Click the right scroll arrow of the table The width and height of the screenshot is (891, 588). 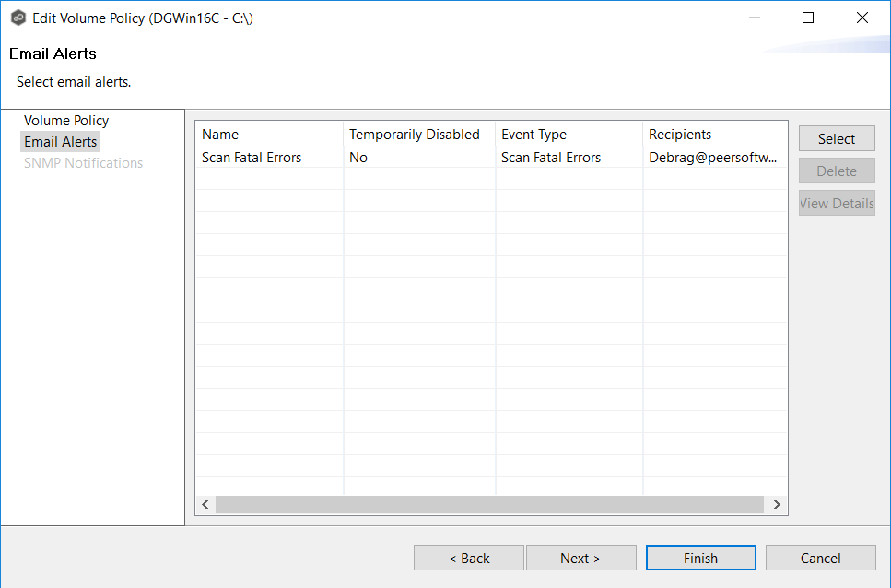pyautogui.click(x=777, y=505)
